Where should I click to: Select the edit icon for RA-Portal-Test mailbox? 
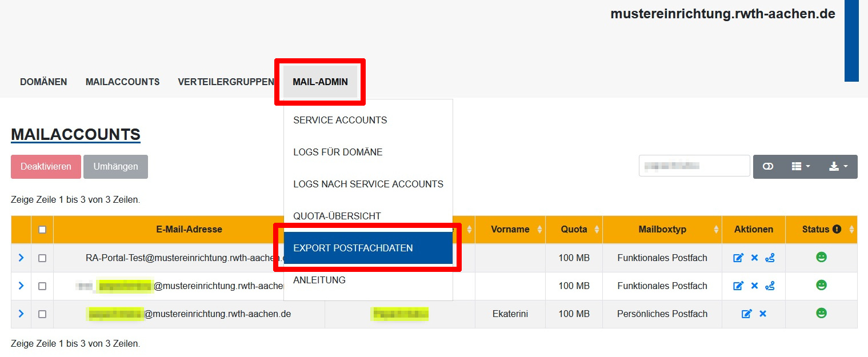[738, 258]
